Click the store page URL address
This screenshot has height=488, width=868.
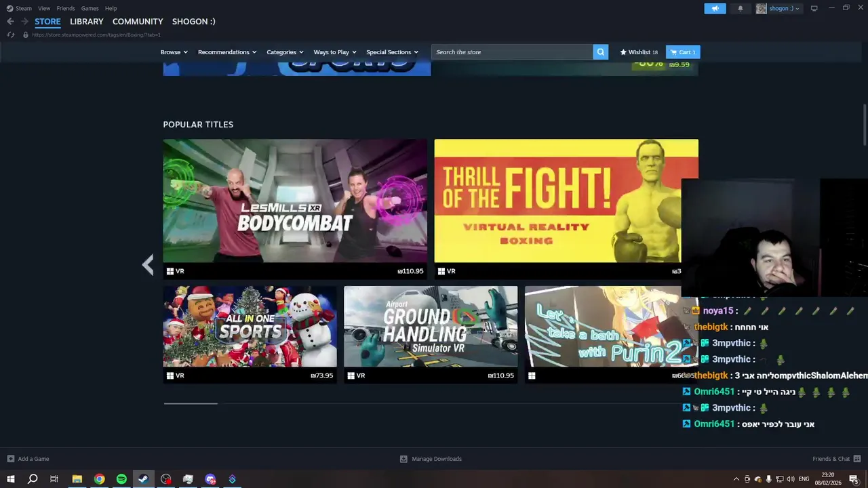click(96, 35)
